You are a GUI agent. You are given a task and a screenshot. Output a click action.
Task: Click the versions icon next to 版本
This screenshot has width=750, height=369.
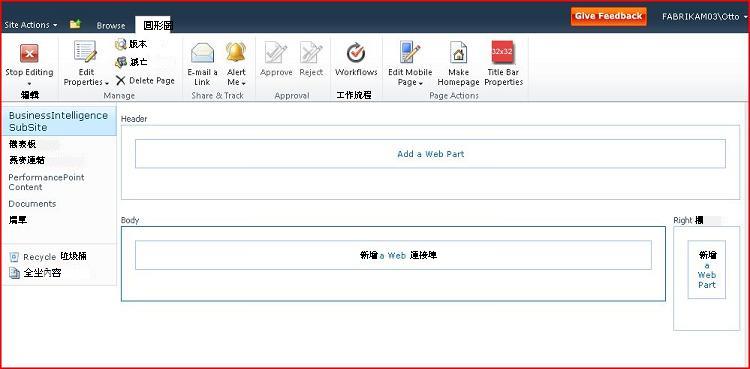(121, 45)
